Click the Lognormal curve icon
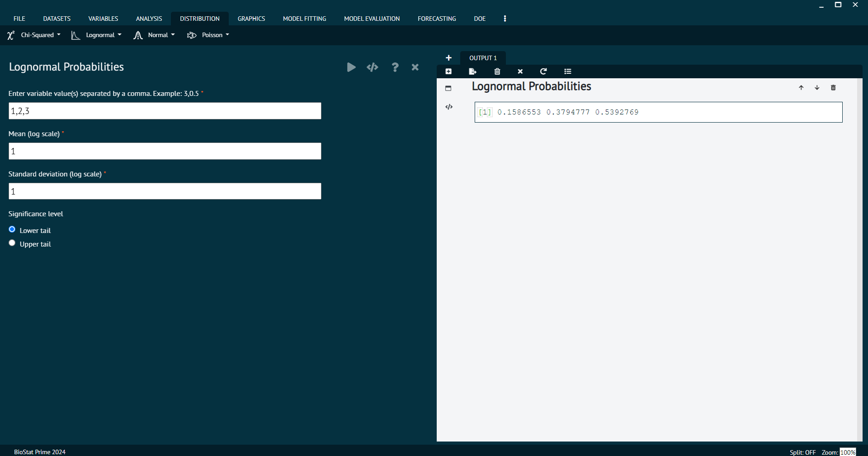This screenshot has height=456, width=868. pyautogui.click(x=75, y=35)
